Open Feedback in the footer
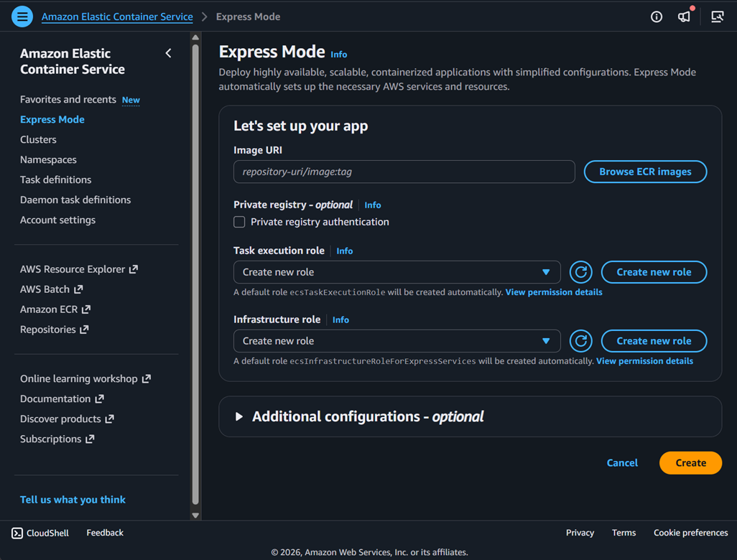Screen dimensions: 737x560 coord(105,533)
